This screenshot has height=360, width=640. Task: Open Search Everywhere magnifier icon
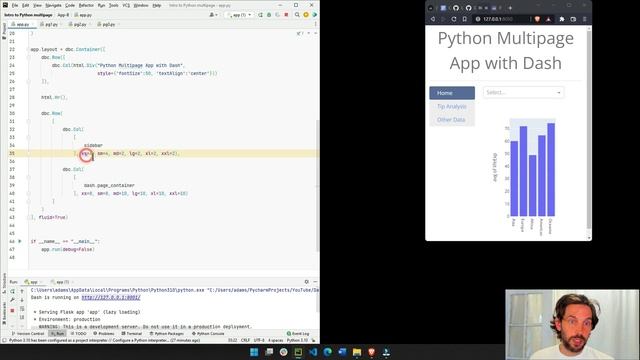[297, 15]
